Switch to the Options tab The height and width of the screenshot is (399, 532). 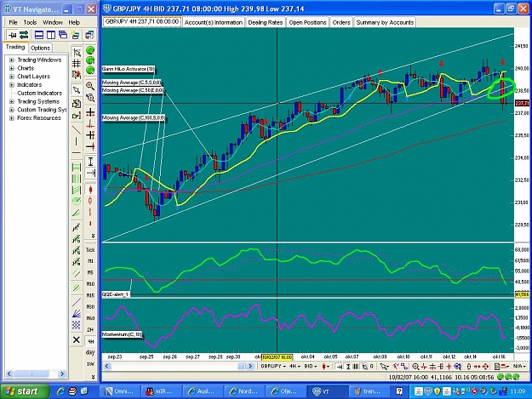click(x=40, y=48)
